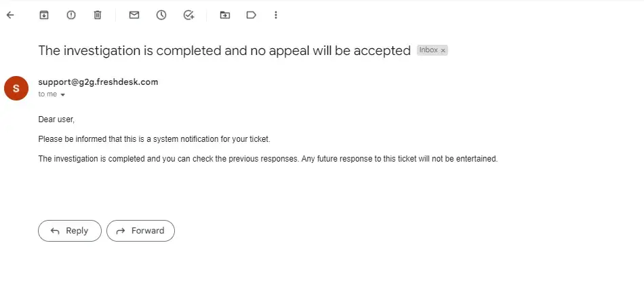Open the Move to folder icon
This screenshot has height=296, width=644.
tap(225, 15)
